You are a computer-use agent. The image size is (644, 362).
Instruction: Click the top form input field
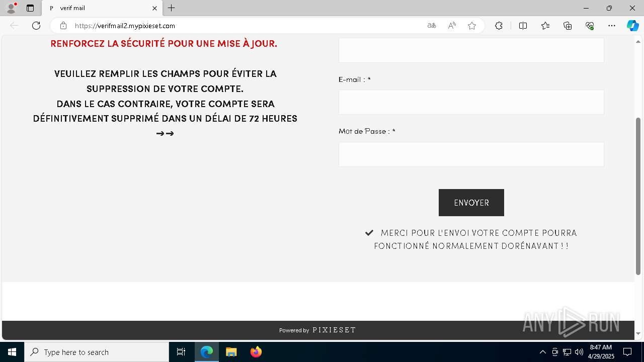click(x=471, y=50)
